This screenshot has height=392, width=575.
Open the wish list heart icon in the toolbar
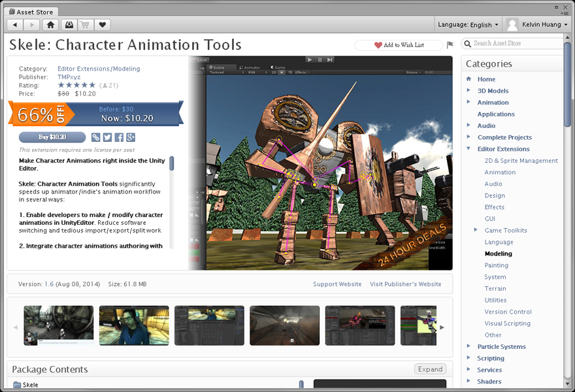(x=102, y=25)
